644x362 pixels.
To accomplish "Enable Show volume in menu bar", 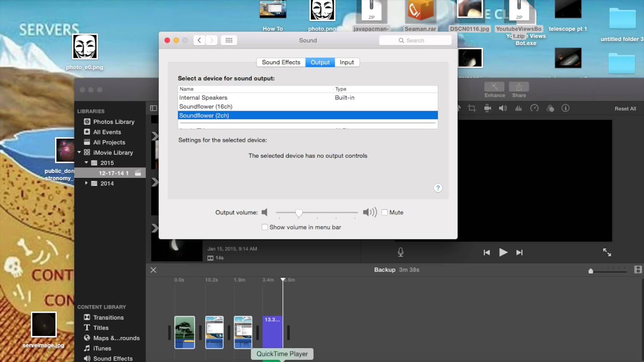I will [265, 227].
